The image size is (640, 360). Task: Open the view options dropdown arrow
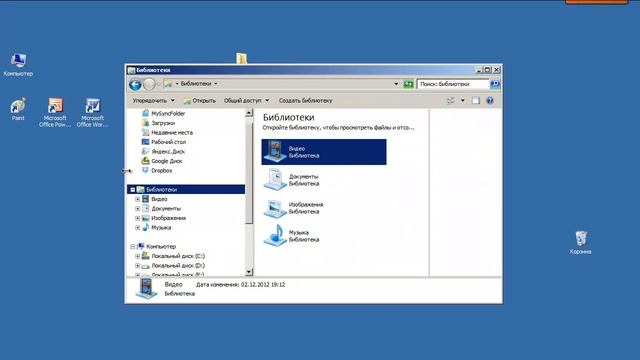click(x=462, y=100)
